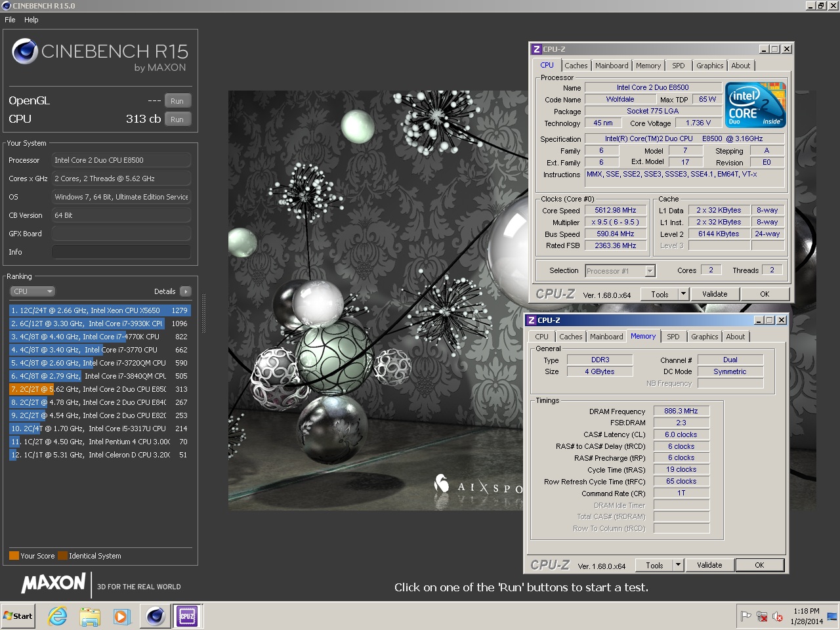
Task: Click Tools button in lower CPU-Z window
Action: pyautogui.click(x=654, y=565)
